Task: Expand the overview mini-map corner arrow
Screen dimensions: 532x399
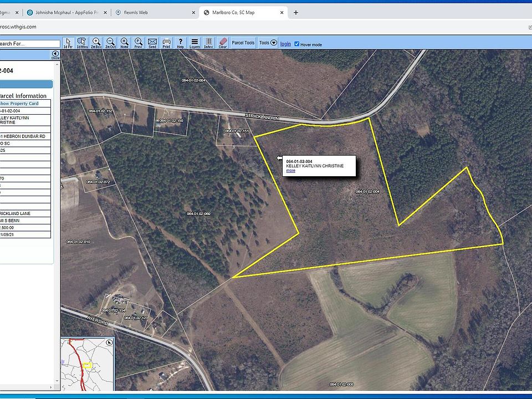Action: pos(109,342)
